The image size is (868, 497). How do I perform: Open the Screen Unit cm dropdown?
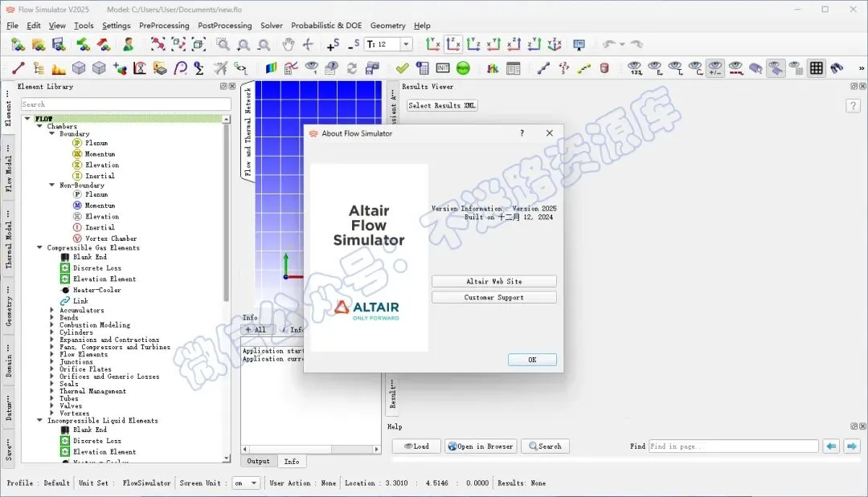(247, 483)
